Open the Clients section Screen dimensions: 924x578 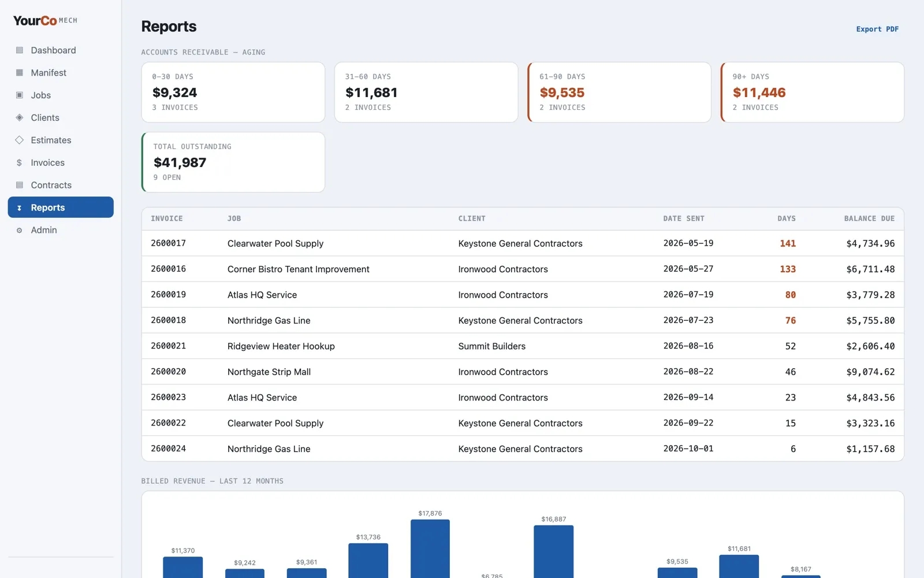[61, 117]
